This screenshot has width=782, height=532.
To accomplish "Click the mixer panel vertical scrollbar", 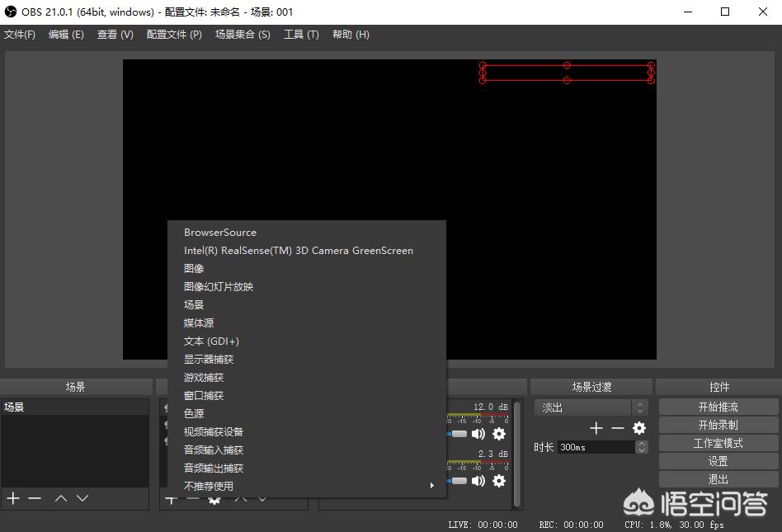I will point(517,454).
